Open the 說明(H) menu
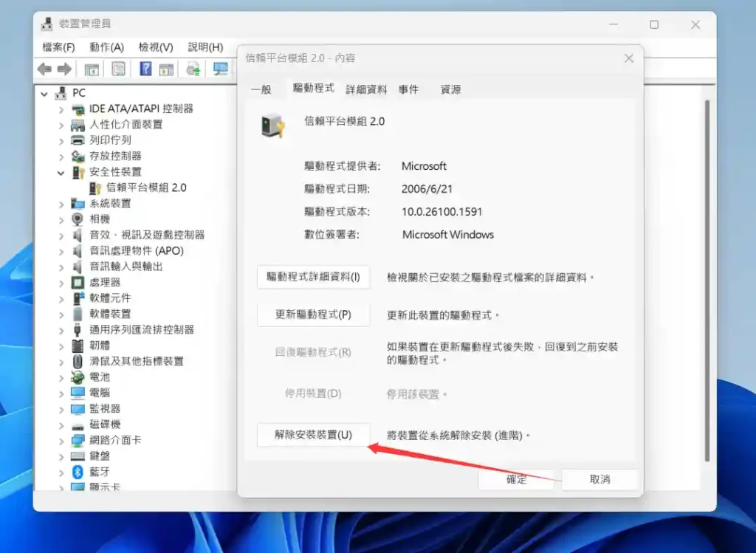This screenshot has width=756, height=553. [x=205, y=47]
